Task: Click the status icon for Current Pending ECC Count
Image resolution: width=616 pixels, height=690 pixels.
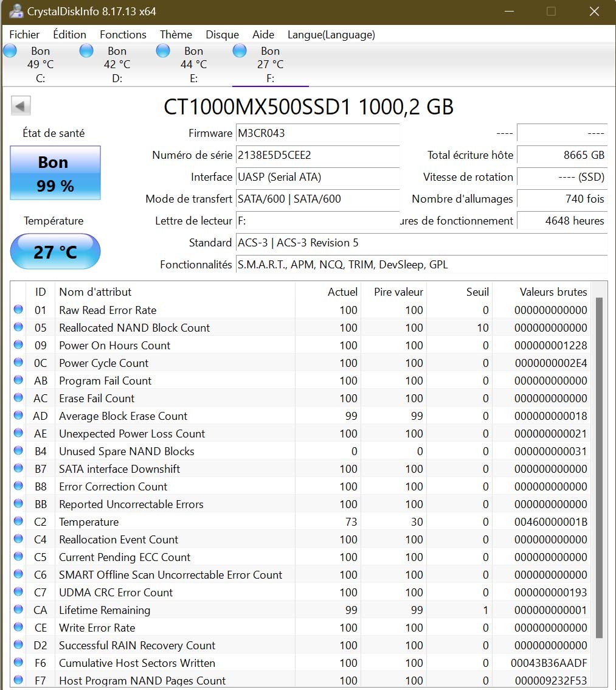Action: tap(18, 556)
